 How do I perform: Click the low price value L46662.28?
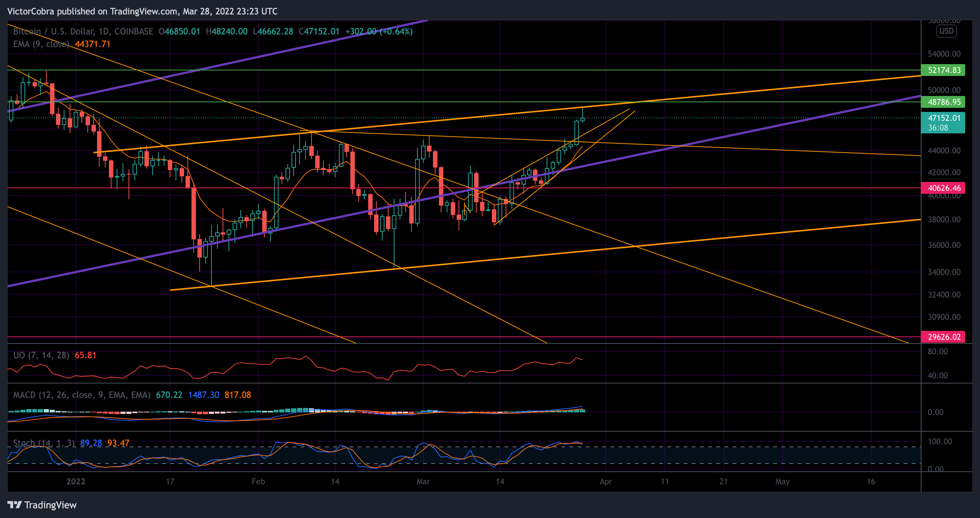(x=273, y=31)
